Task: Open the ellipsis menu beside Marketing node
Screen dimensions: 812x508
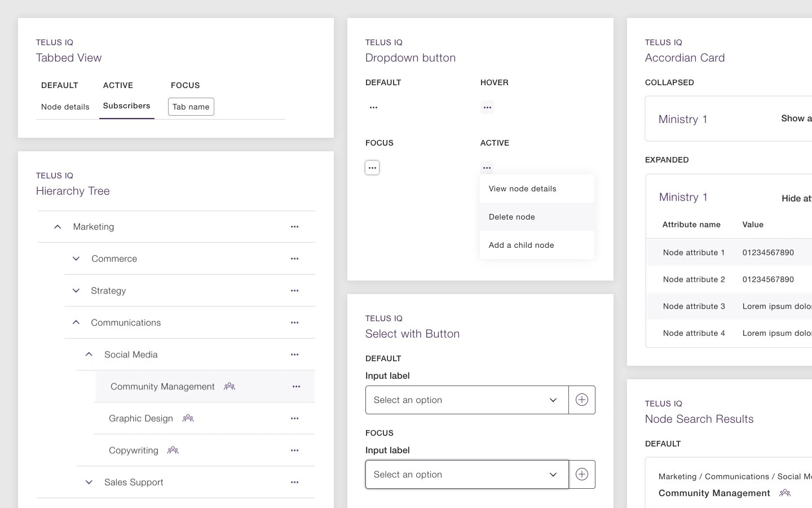Action: click(294, 226)
